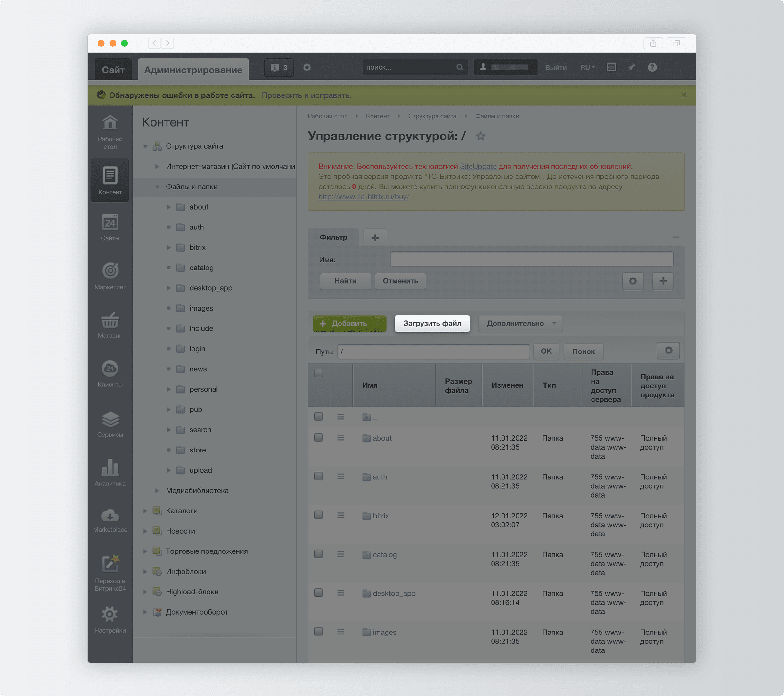Screen dimensions: 784x696
Task: Collapse the Файлы и папки tree node
Action: point(157,187)
